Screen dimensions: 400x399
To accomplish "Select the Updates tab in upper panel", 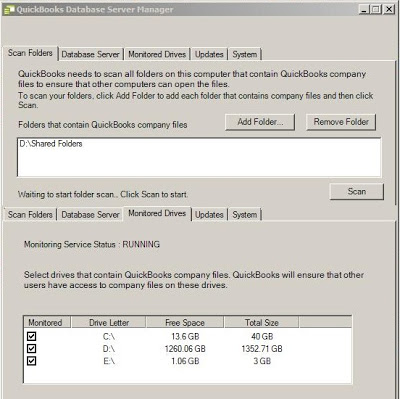I will pyautogui.click(x=209, y=54).
